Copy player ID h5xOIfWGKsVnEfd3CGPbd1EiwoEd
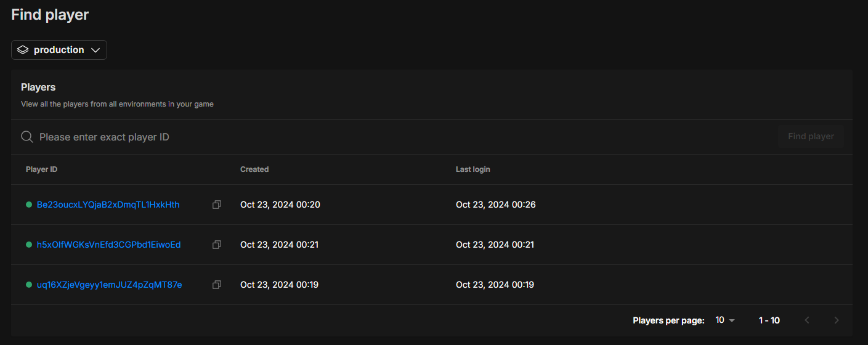The image size is (868, 345). [217, 245]
